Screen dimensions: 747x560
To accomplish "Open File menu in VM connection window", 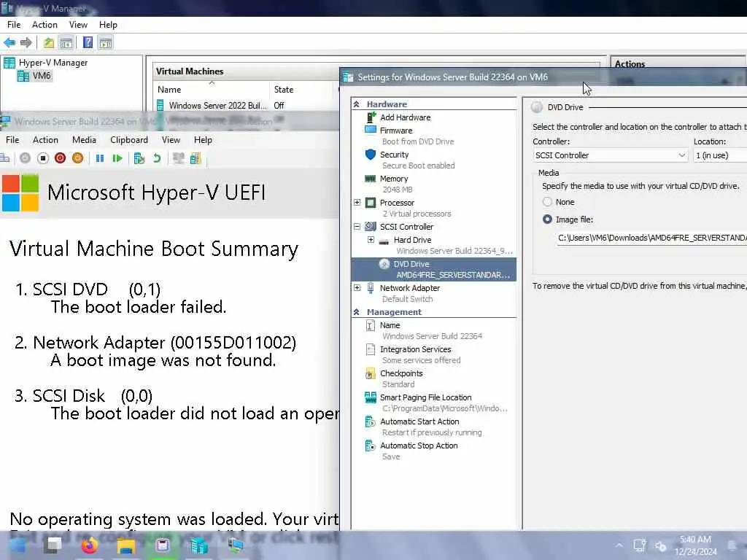I will (x=12, y=140).
